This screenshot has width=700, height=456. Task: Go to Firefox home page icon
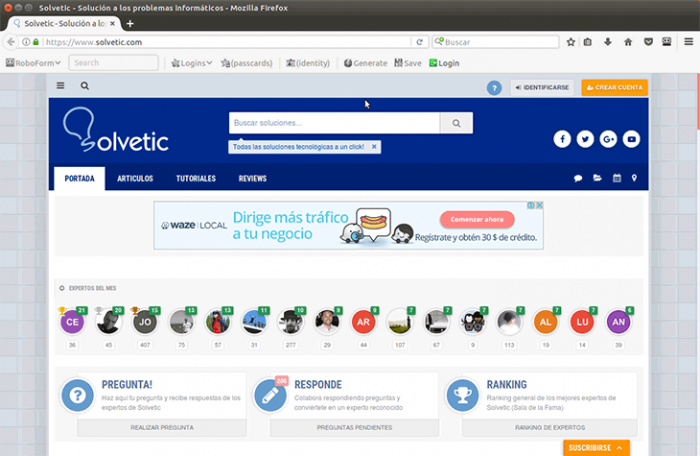(628, 42)
